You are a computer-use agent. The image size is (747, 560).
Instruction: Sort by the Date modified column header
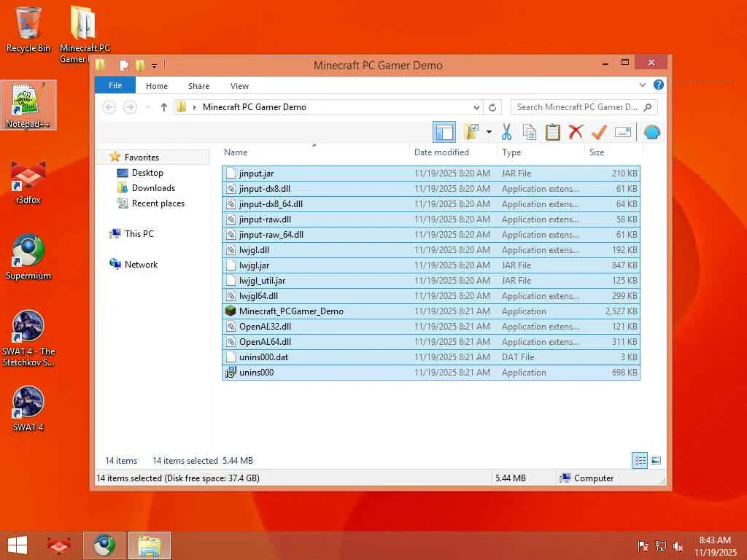(453, 152)
